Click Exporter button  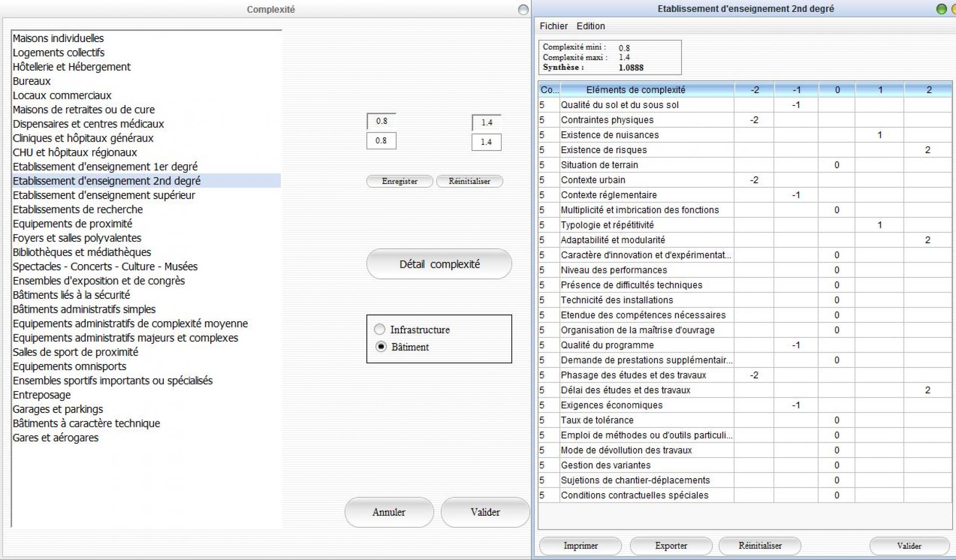click(671, 546)
